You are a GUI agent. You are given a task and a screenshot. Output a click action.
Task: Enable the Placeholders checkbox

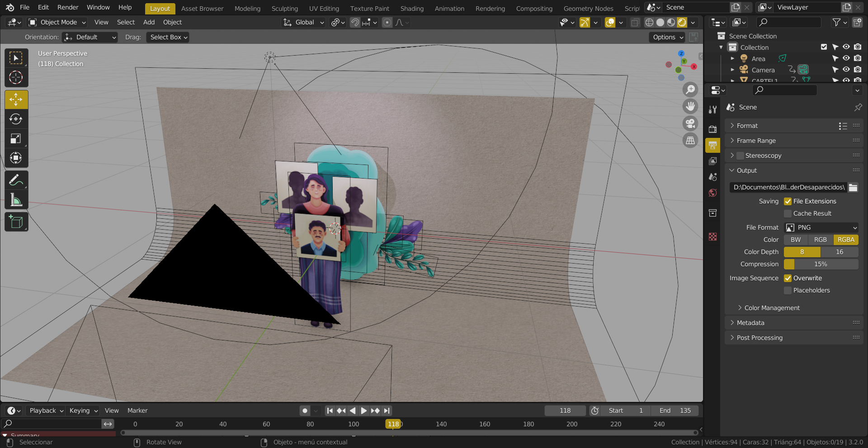pyautogui.click(x=788, y=290)
